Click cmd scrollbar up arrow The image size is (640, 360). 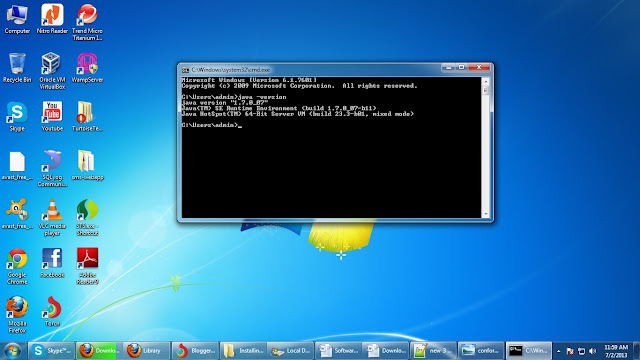(486, 81)
